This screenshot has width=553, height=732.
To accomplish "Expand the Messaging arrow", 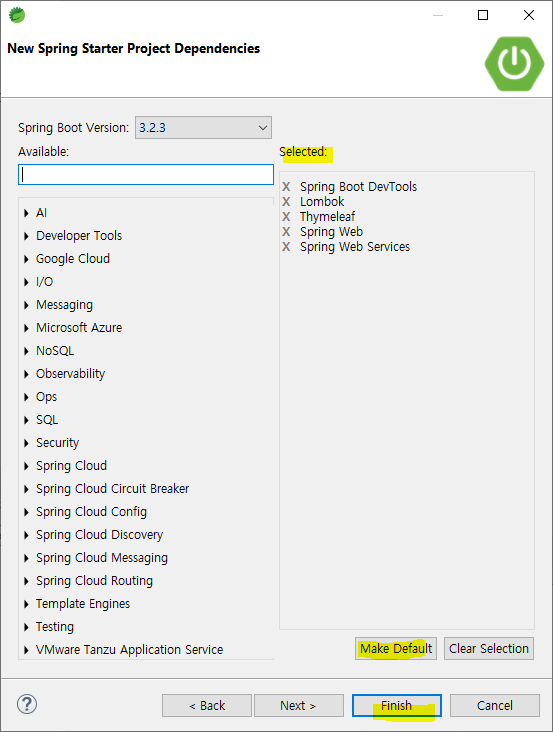I will [26, 305].
